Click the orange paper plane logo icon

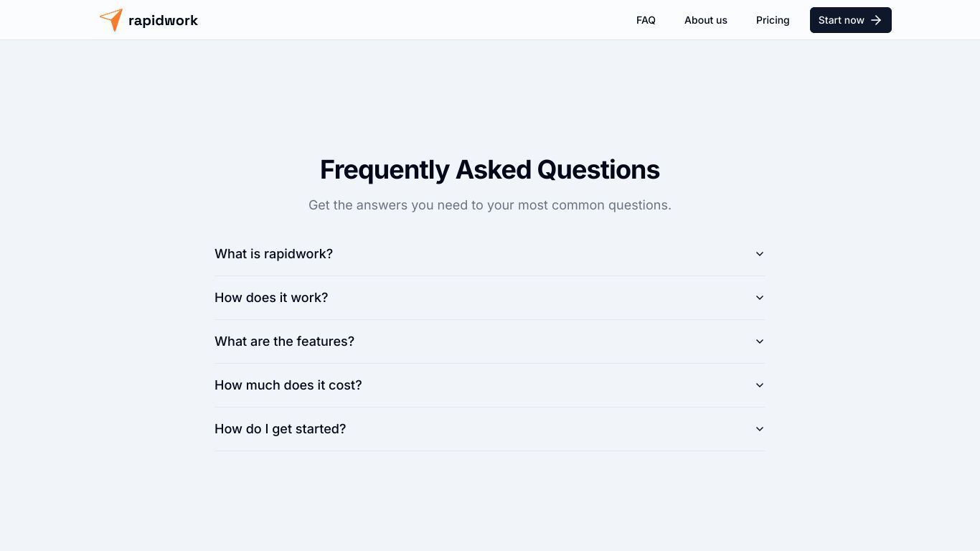pyautogui.click(x=111, y=20)
